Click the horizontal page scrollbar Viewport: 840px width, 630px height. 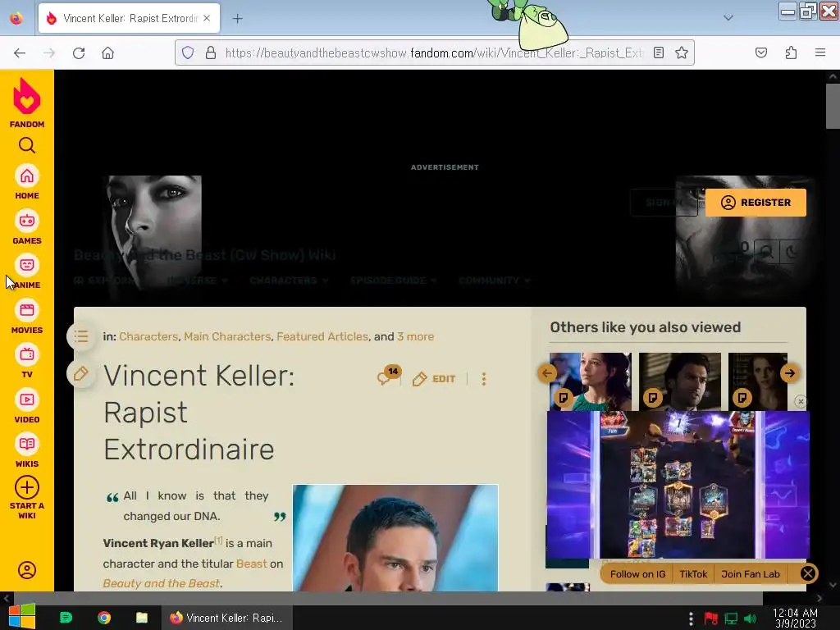pos(388,598)
